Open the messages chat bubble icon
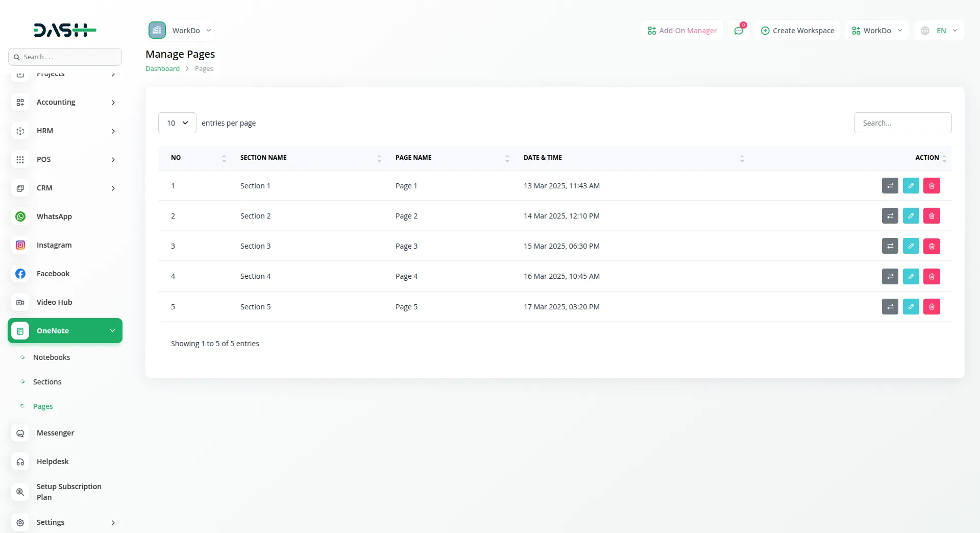The width and height of the screenshot is (980, 533). point(739,30)
